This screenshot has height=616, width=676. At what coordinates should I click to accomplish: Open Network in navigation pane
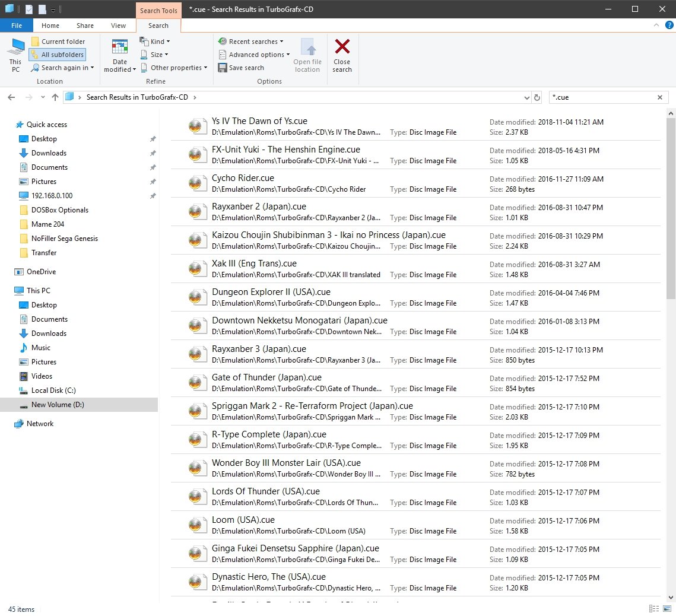(x=40, y=423)
